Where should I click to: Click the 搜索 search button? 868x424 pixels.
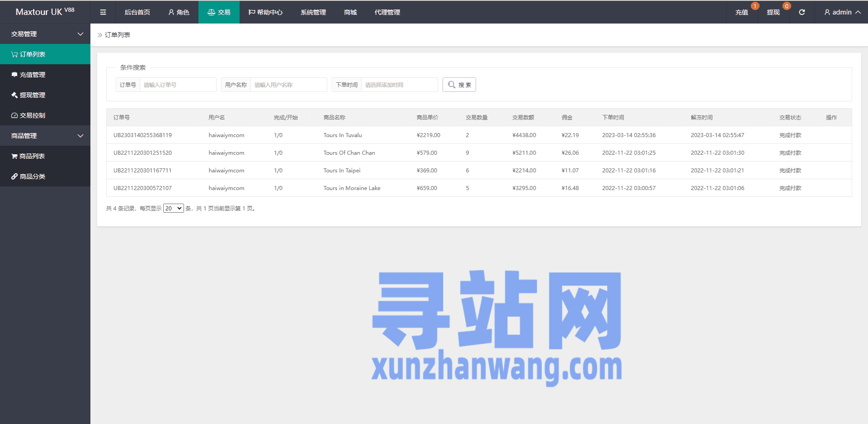[459, 85]
